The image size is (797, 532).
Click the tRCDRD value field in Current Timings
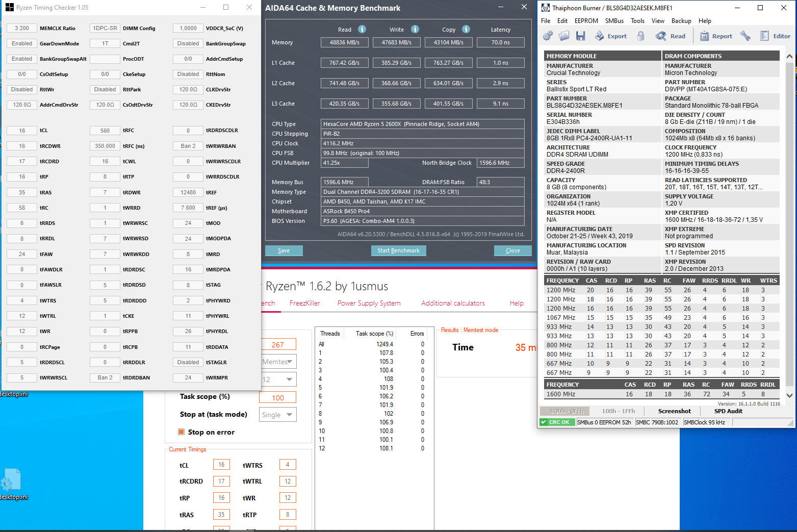tap(221, 481)
